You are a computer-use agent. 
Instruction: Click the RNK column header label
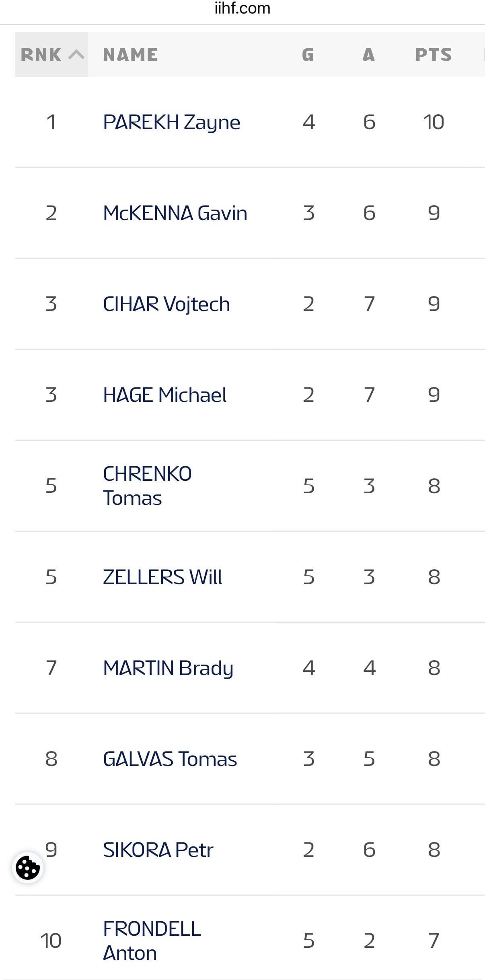41,54
